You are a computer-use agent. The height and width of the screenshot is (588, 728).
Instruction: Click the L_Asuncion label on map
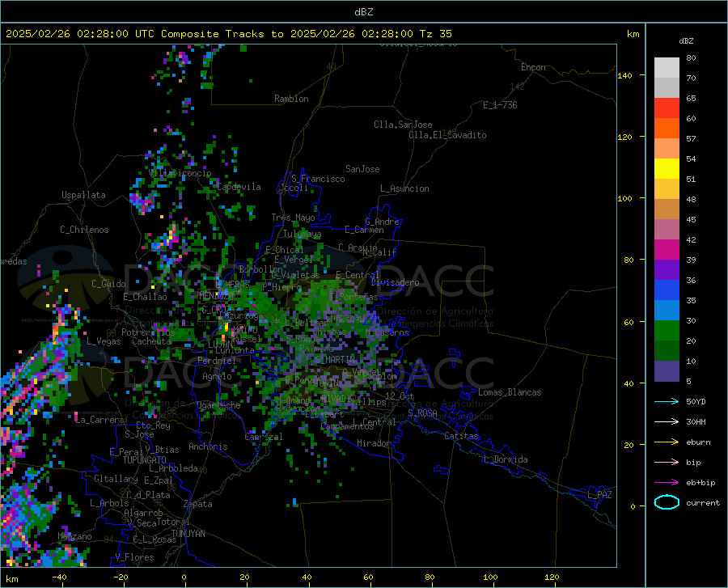(404, 188)
